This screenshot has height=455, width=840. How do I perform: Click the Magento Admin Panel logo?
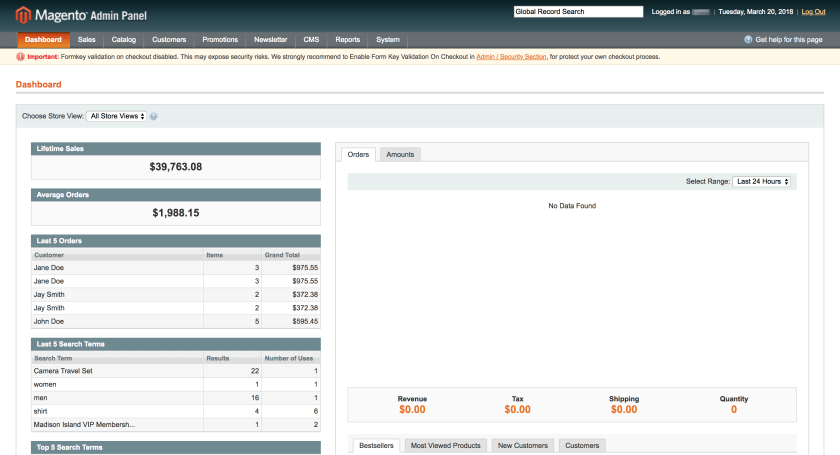pyautogui.click(x=66, y=14)
